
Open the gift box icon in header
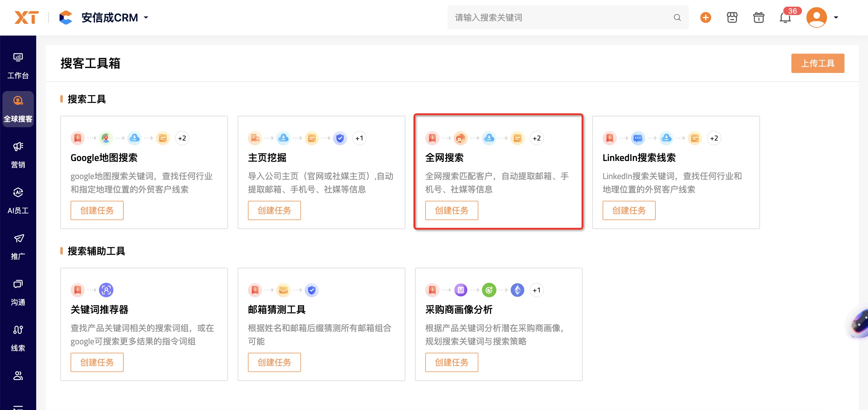pos(759,17)
